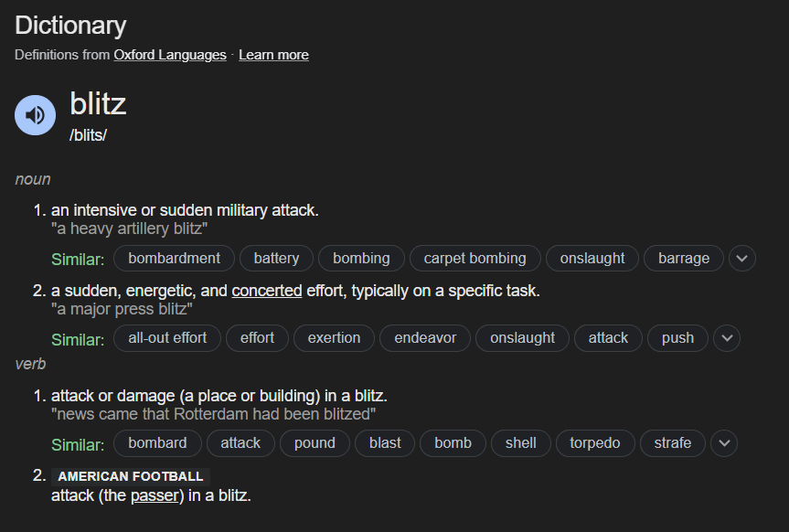The height and width of the screenshot is (532, 789).
Task: Select the shell synonym chip
Action: (521, 443)
